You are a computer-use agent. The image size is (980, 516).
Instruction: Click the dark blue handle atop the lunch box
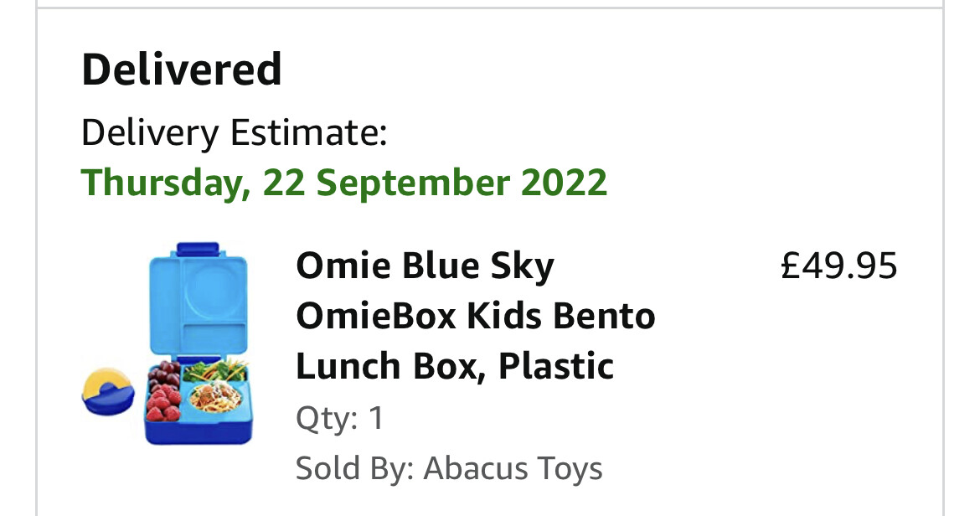click(x=198, y=250)
